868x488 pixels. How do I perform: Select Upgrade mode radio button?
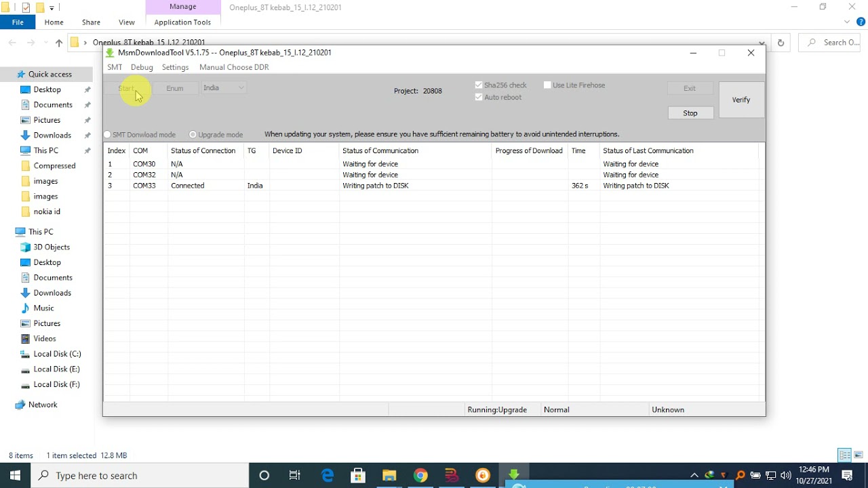point(193,135)
